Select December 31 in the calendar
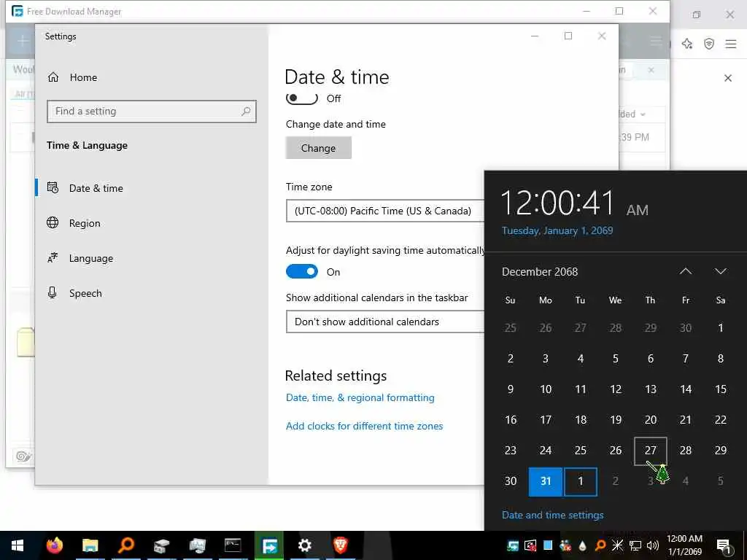The height and width of the screenshot is (560, 747). [546, 481]
